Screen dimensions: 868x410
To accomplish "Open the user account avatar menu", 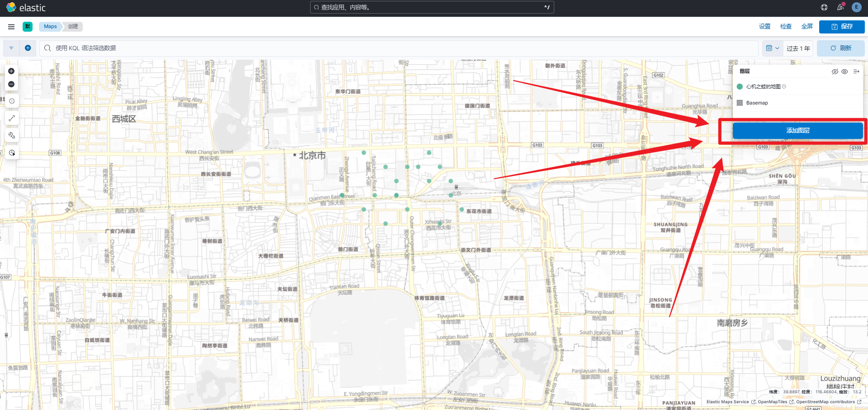I will point(856,7).
